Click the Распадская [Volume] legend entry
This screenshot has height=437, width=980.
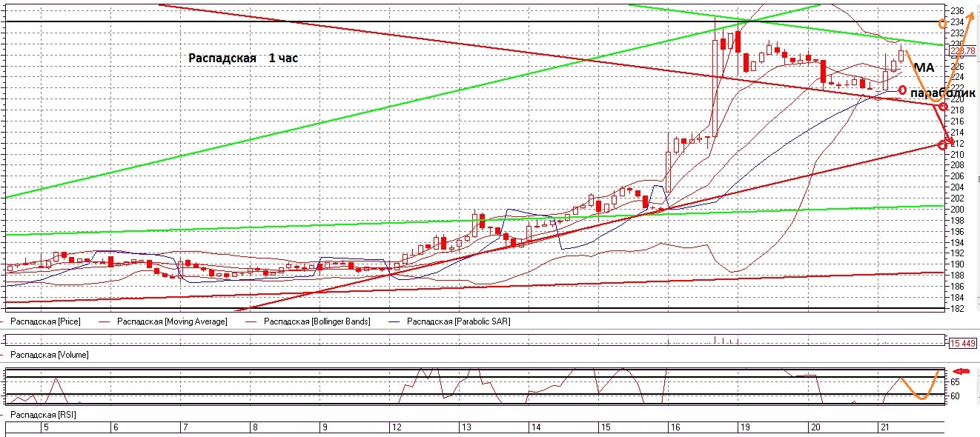49,355
